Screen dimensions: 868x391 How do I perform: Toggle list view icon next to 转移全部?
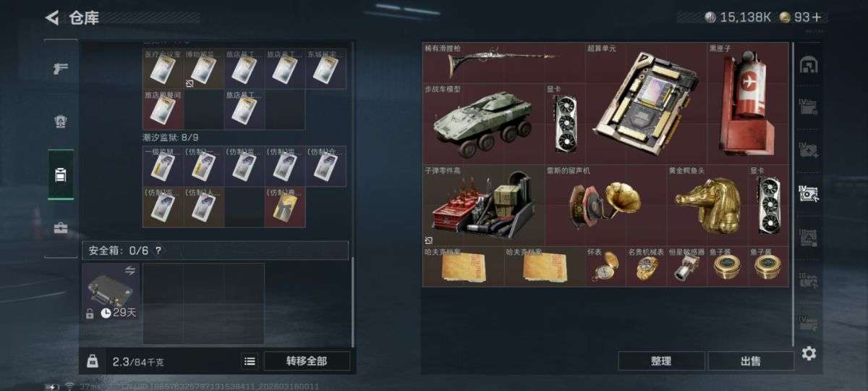pyautogui.click(x=250, y=361)
